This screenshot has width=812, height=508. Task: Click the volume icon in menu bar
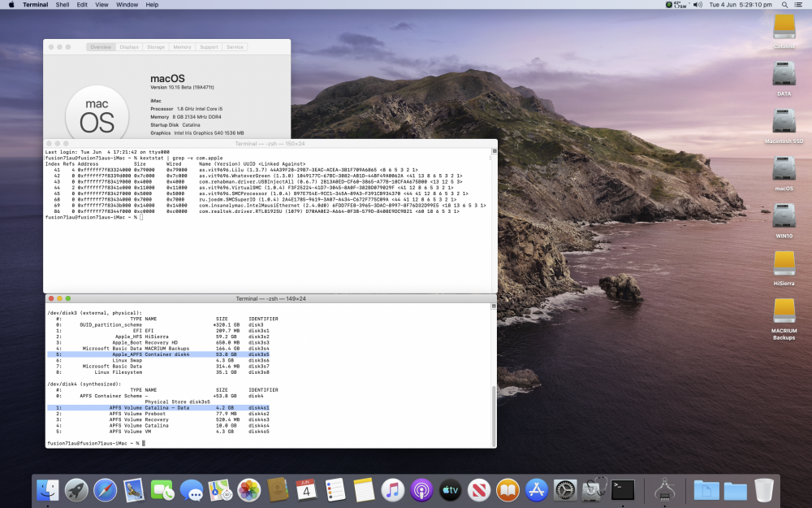pos(698,5)
